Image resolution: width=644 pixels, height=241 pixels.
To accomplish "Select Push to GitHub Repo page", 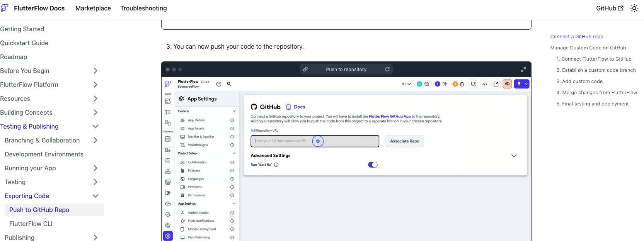I will [x=54, y=210].
